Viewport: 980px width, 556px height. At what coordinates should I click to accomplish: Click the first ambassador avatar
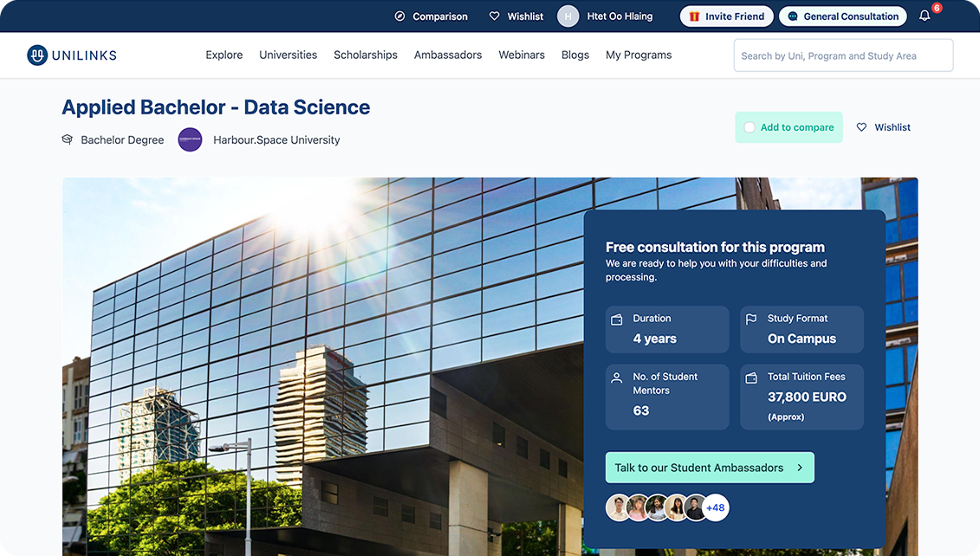pyautogui.click(x=618, y=508)
